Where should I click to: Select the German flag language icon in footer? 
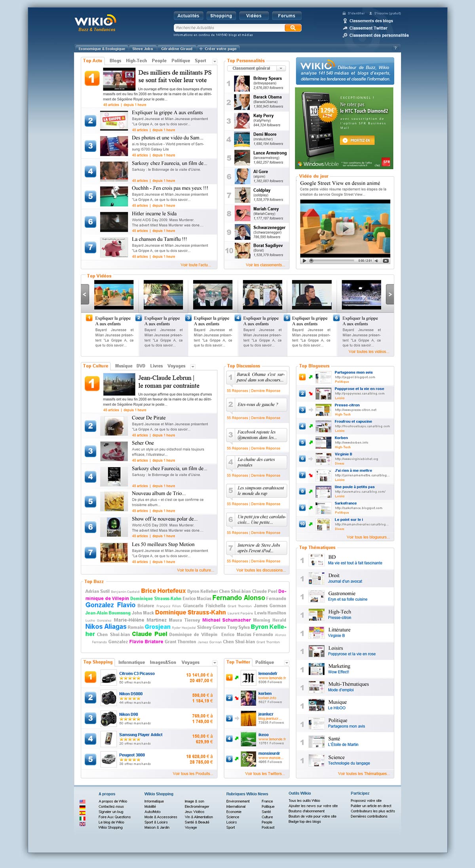point(82,807)
